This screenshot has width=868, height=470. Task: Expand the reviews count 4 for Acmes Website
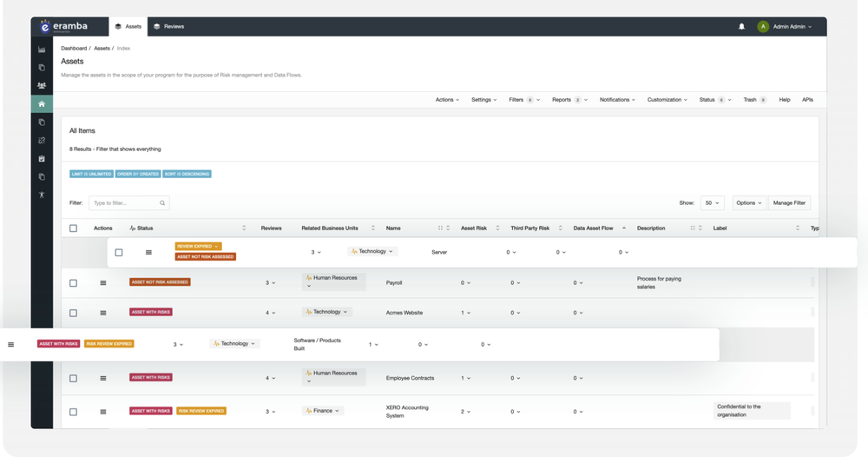pyautogui.click(x=270, y=313)
